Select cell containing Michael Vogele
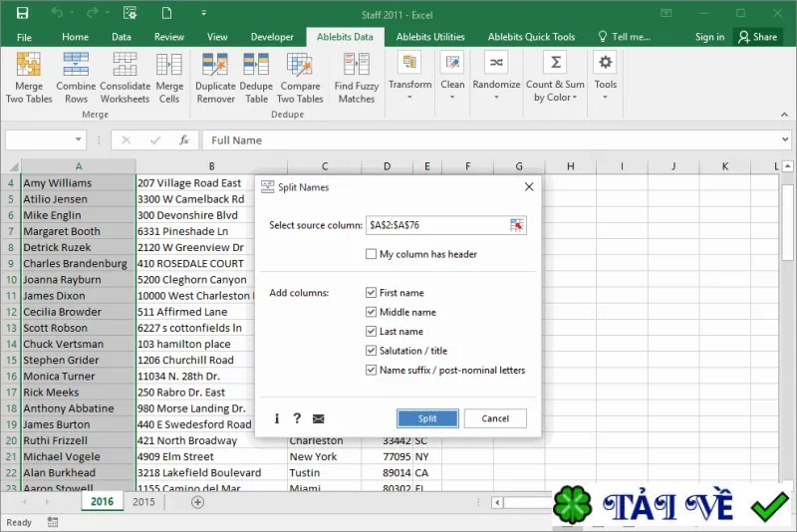Image resolution: width=797 pixels, height=532 pixels. click(79, 456)
